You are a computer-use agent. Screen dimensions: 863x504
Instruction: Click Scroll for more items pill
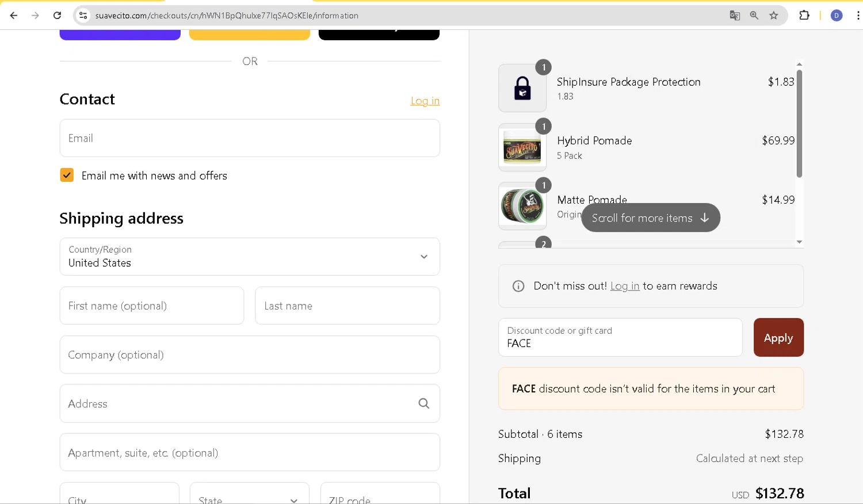(651, 218)
